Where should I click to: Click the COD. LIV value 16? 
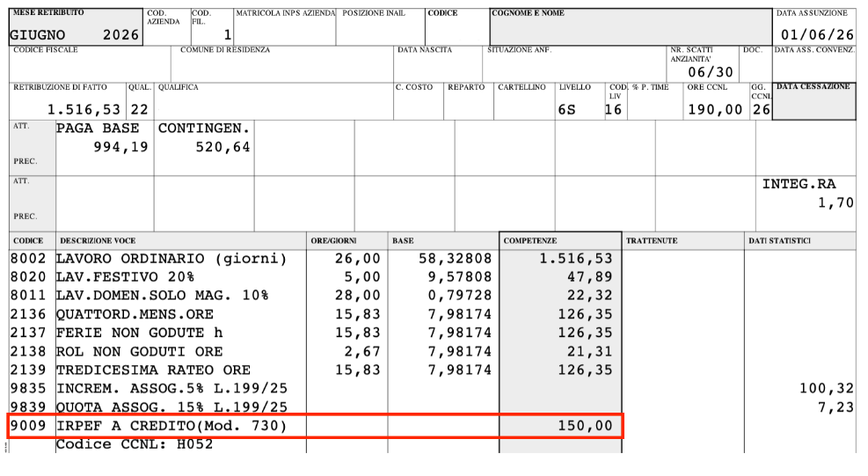click(x=613, y=110)
